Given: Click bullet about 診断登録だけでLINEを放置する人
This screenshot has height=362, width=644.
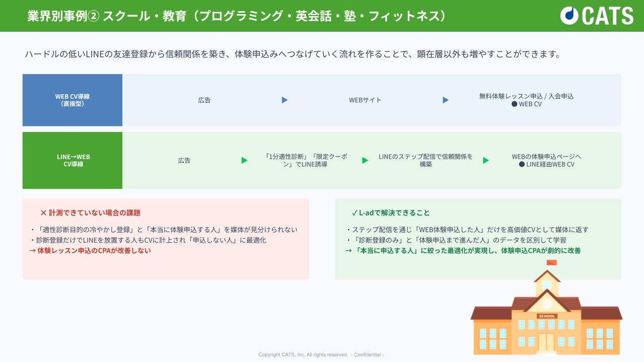Looking at the screenshot, I should [x=148, y=240].
